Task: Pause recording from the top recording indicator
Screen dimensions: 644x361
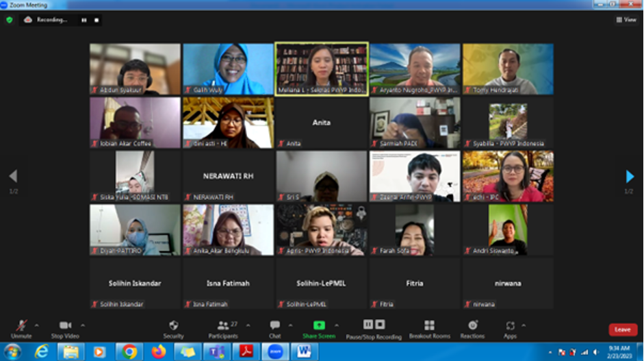Action: [x=84, y=20]
